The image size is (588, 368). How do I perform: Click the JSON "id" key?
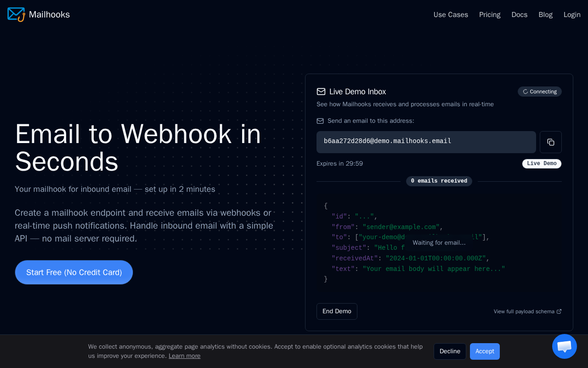tap(339, 217)
